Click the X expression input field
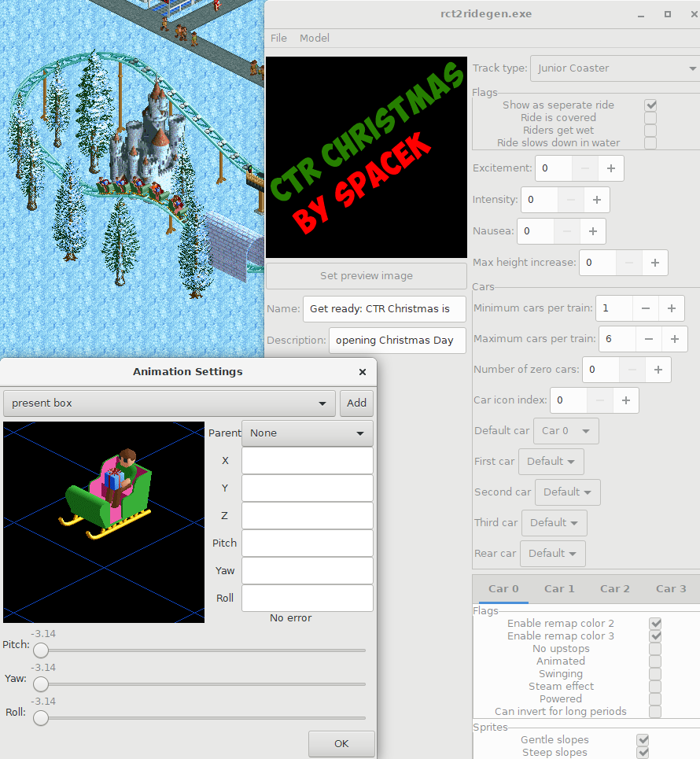Viewport: 700px width, 759px height. coord(308,460)
